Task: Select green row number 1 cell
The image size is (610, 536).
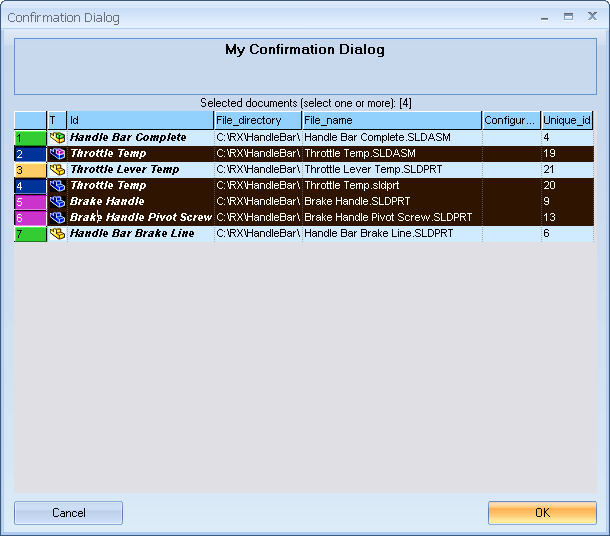Action: (x=30, y=138)
